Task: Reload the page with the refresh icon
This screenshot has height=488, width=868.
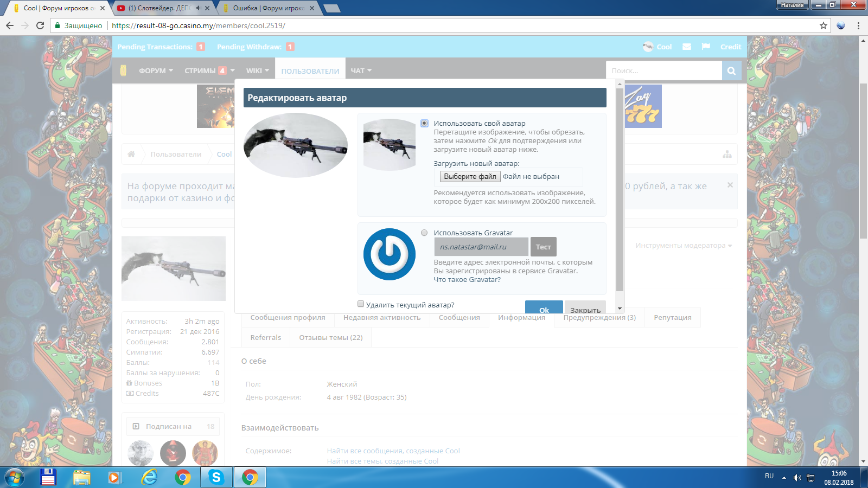Action: click(x=40, y=25)
